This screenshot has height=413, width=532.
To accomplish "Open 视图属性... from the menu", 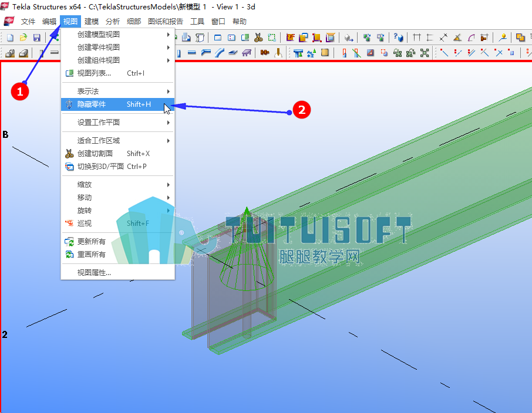I will tap(117, 273).
